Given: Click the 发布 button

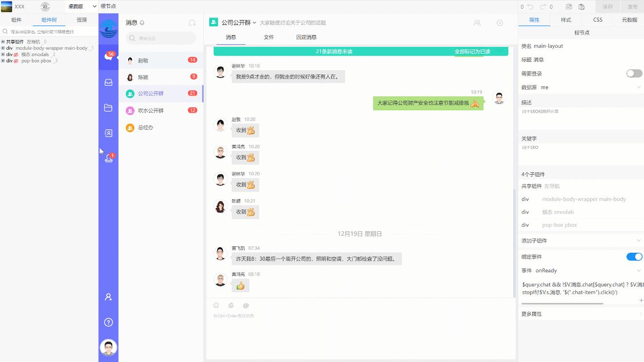Looking at the screenshot, I should pos(632,7).
